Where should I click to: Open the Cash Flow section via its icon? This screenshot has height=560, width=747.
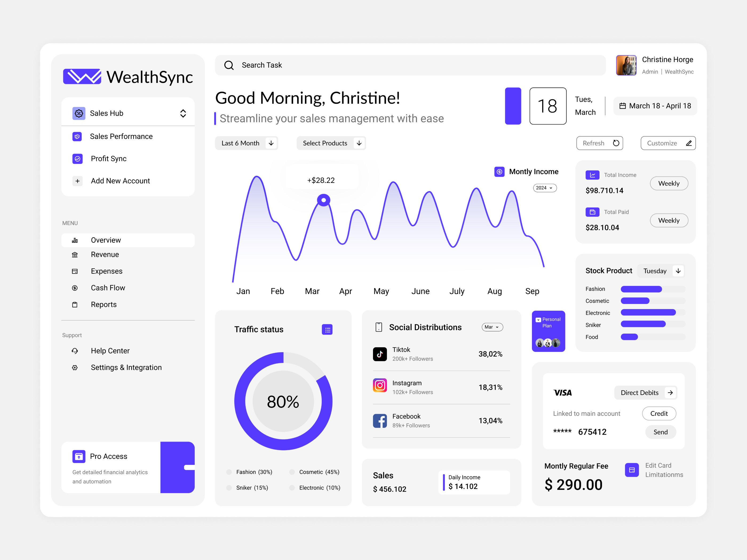click(75, 287)
